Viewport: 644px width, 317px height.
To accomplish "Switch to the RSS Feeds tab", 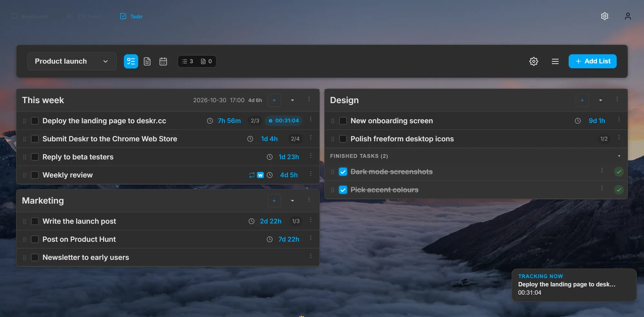I will point(84,16).
